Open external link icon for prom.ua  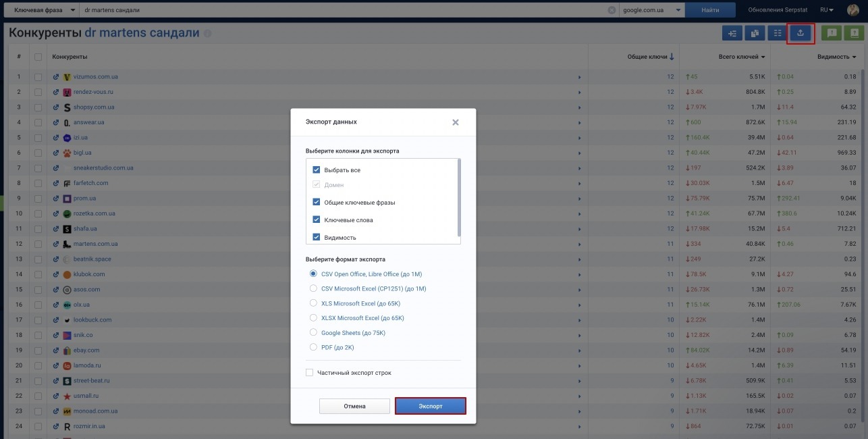[56, 199]
